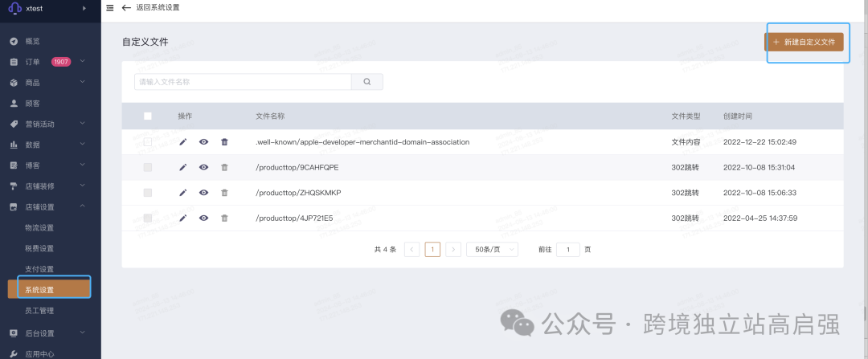Collapse the 店铺设置 menu chevron
The height and width of the screenshot is (359, 868).
[x=82, y=206]
